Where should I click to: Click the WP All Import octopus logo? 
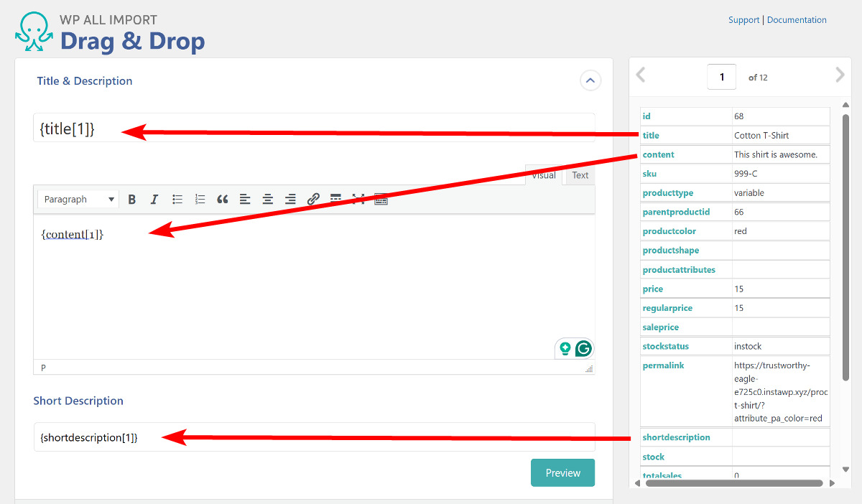(33, 32)
